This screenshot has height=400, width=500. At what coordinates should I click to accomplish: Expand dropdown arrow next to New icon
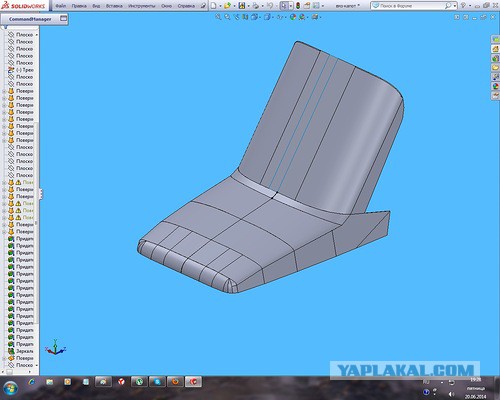pyautogui.click(x=220, y=6)
